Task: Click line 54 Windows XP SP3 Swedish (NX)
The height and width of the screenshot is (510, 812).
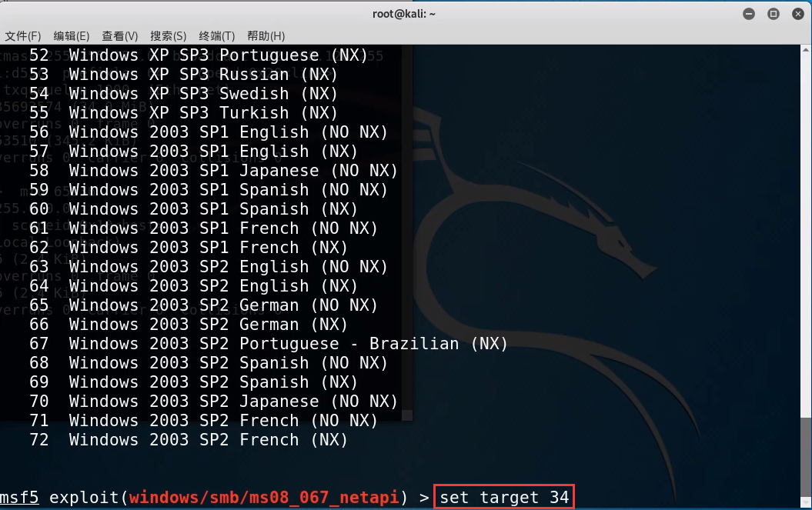Action: pyautogui.click(x=183, y=93)
